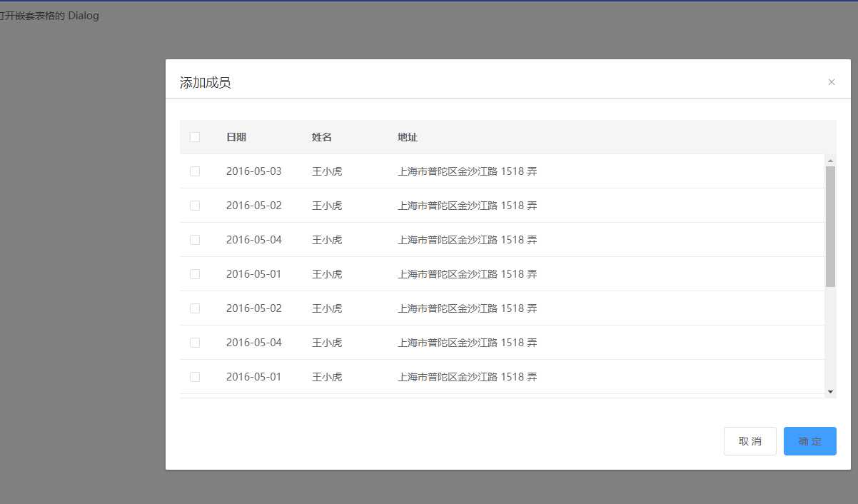Screen dimensions: 858x504
Task: Click the 2016-05-03 date cell
Action: pyautogui.click(x=254, y=171)
